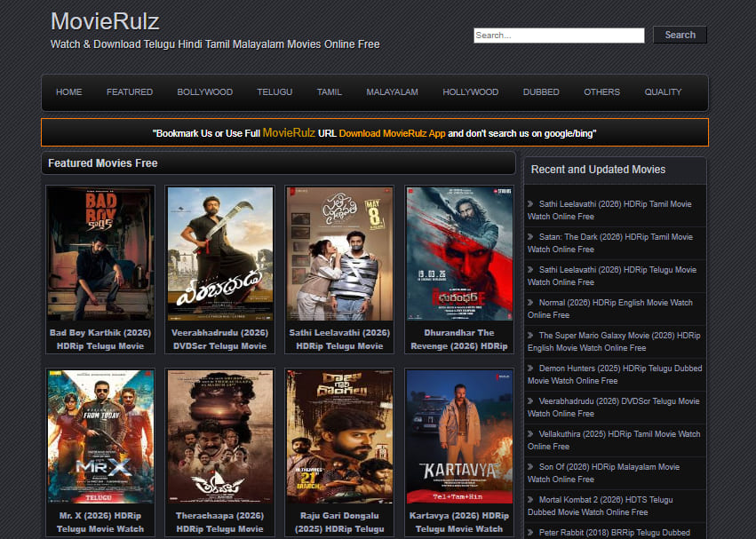Screen dimensions: 756x539
Task: Click arrow icon beside Demon Hunters
Action: click(x=530, y=368)
